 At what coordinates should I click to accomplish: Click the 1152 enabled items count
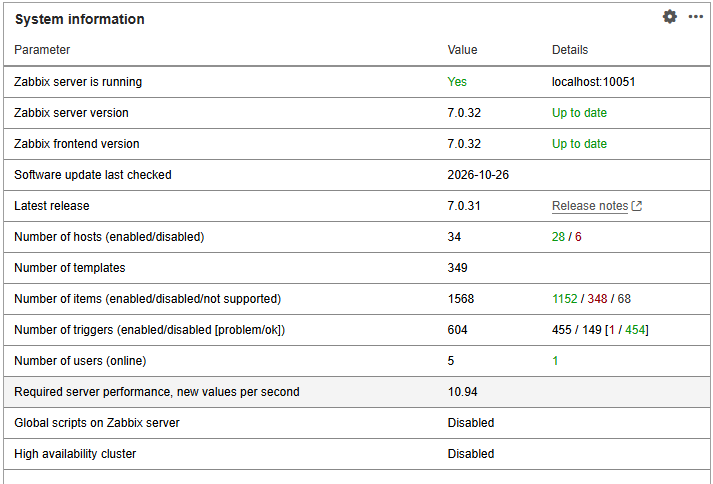tap(564, 299)
